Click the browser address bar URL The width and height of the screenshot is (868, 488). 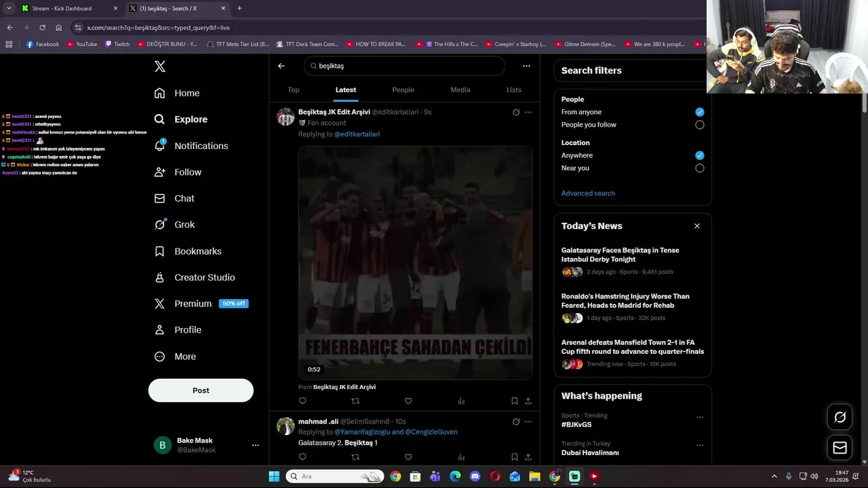[158, 28]
